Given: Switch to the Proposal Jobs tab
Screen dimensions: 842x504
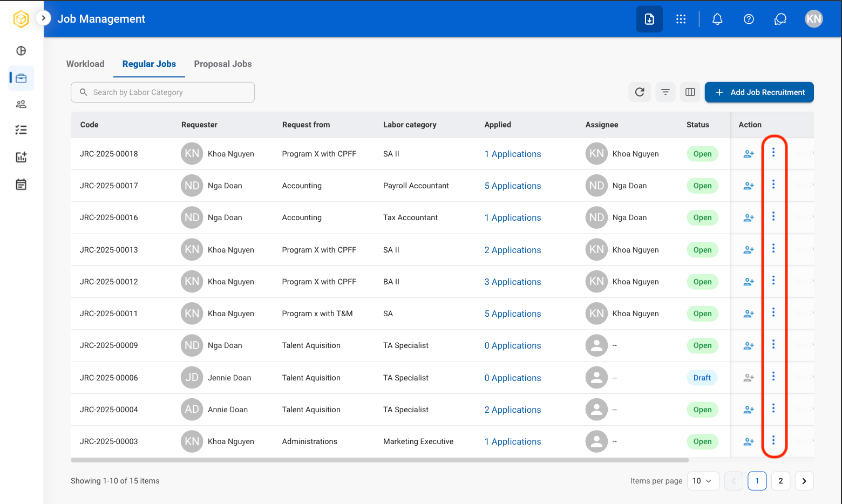Looking at the screenshot, I should (223, 64).
